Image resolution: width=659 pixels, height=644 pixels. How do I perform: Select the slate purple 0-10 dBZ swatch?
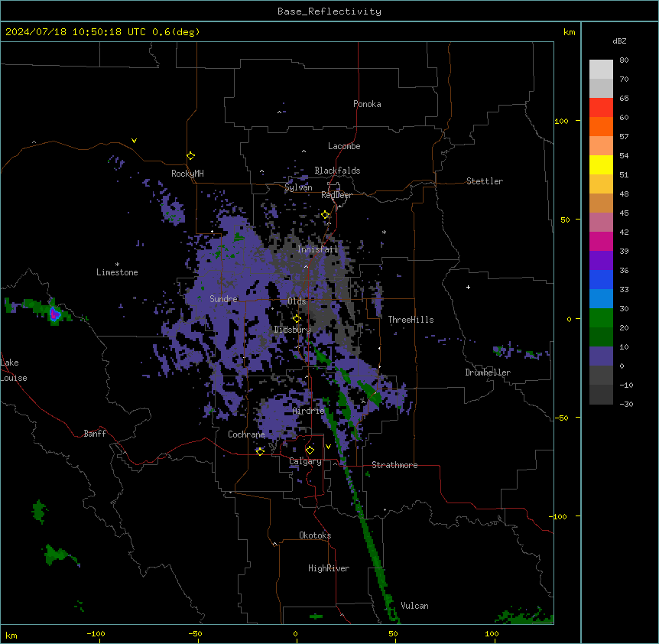click(x=601, y=356)
